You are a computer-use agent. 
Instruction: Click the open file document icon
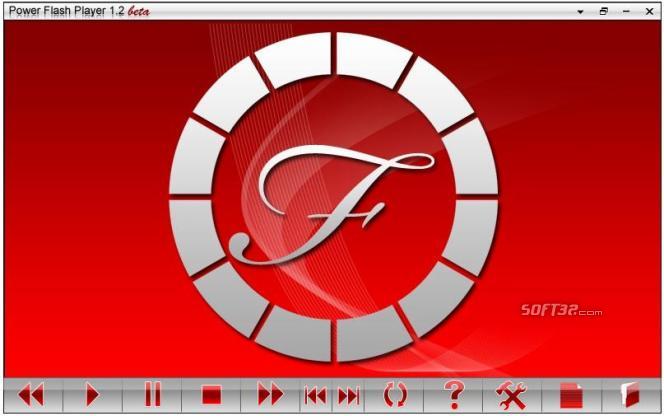coord(572,395)
